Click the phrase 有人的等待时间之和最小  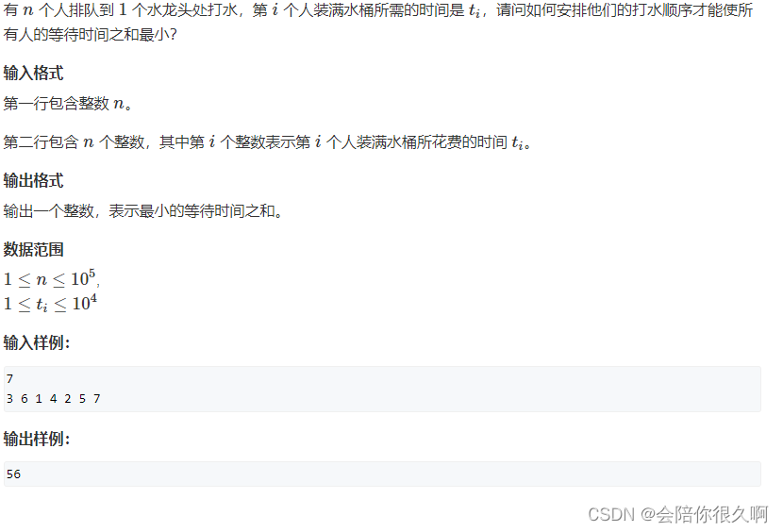point(86,35)
